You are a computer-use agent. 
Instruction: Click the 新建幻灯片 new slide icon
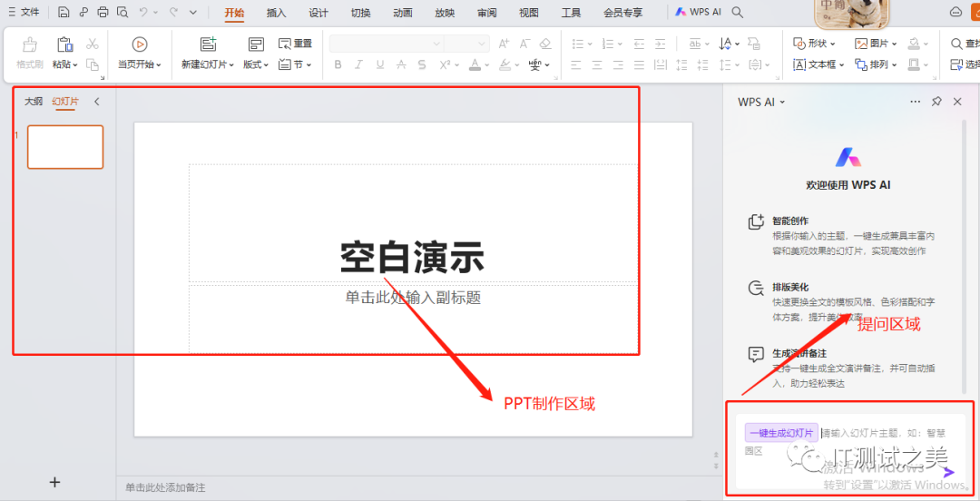(x=208, y=44)
